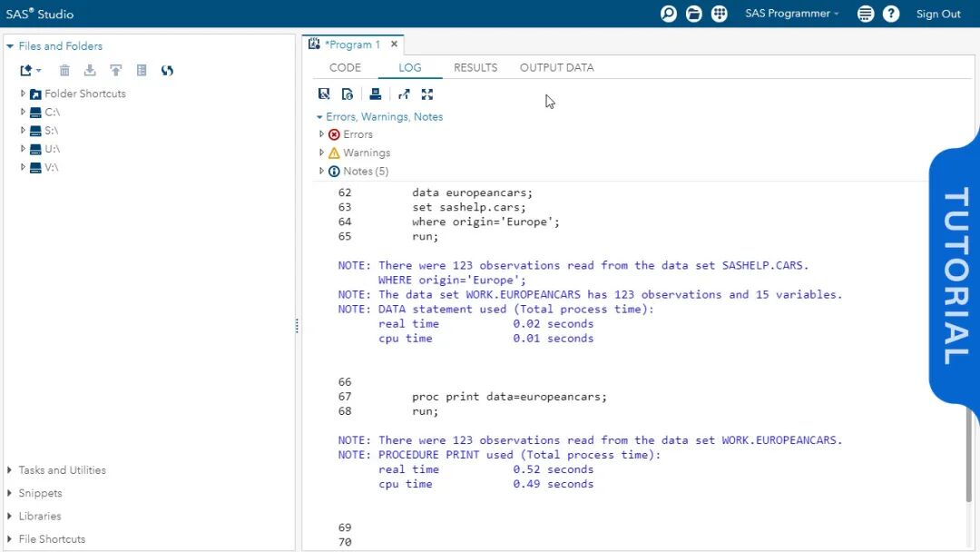Open the search icon in the header
The height and width of the screenshot is (552, 980).
click(x=668, y=14)
